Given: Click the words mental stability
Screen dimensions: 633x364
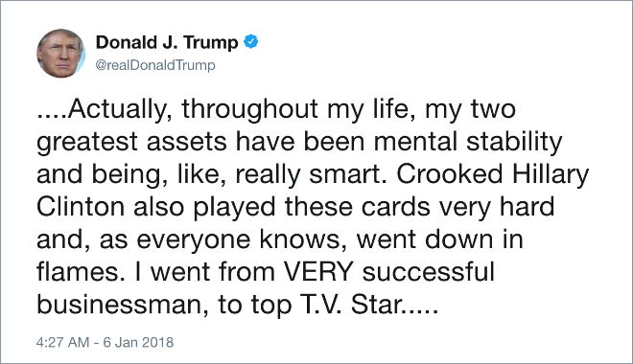Looking at the screenshot, I should pyautogui.click(x=468, y=142).
